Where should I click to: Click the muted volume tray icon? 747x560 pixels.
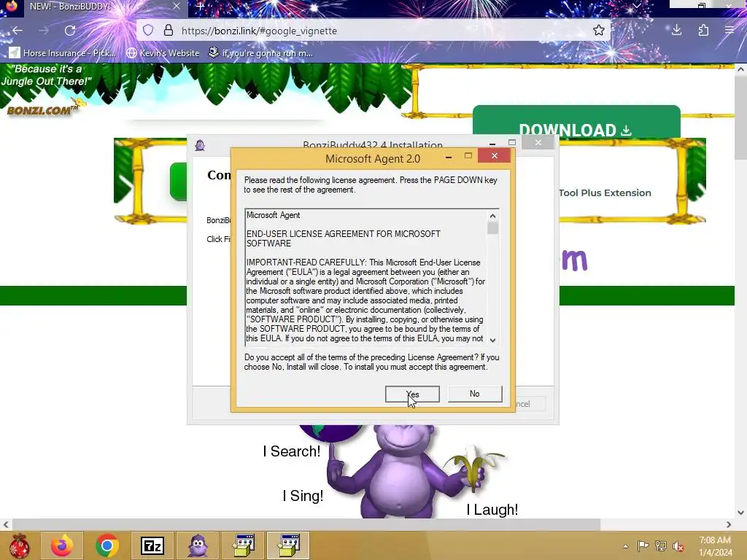pyautogui.click(x=678, y=545)
